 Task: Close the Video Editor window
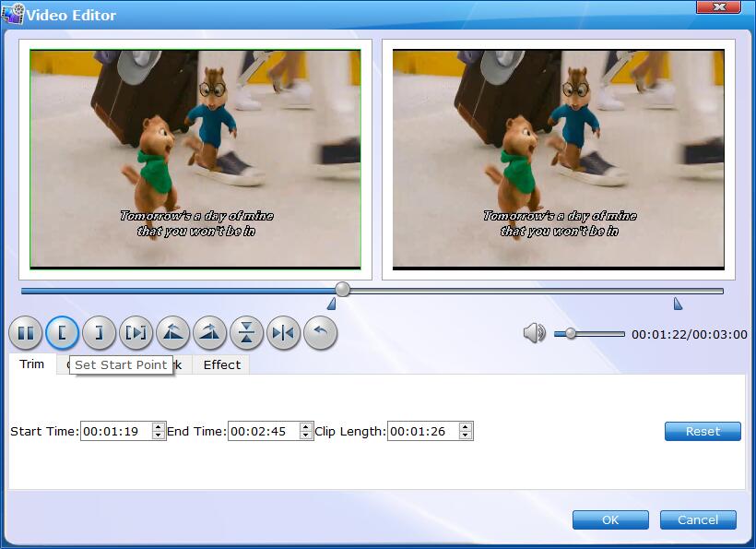[719, 6]
